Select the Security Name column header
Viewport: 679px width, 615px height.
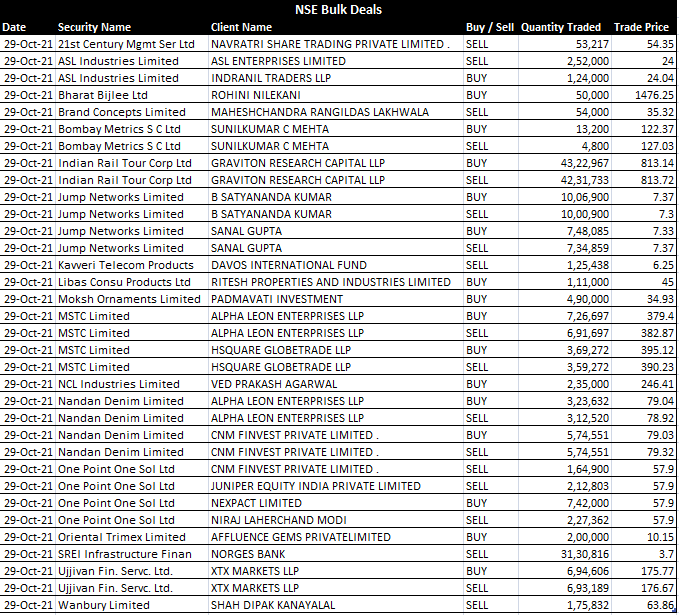(94, 27)
